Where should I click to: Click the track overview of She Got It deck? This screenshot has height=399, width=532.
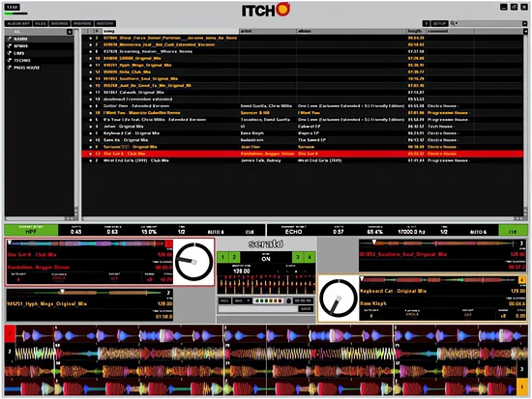pos(86,243)
